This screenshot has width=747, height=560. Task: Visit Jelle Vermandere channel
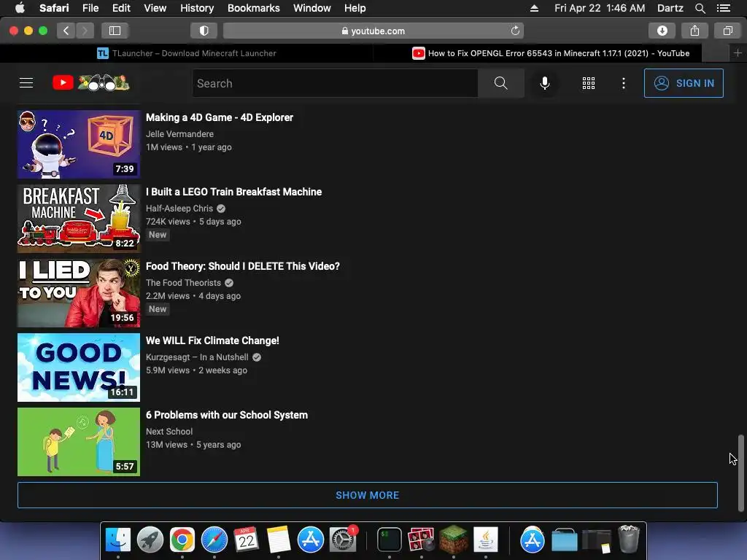[x=179, y=134]
